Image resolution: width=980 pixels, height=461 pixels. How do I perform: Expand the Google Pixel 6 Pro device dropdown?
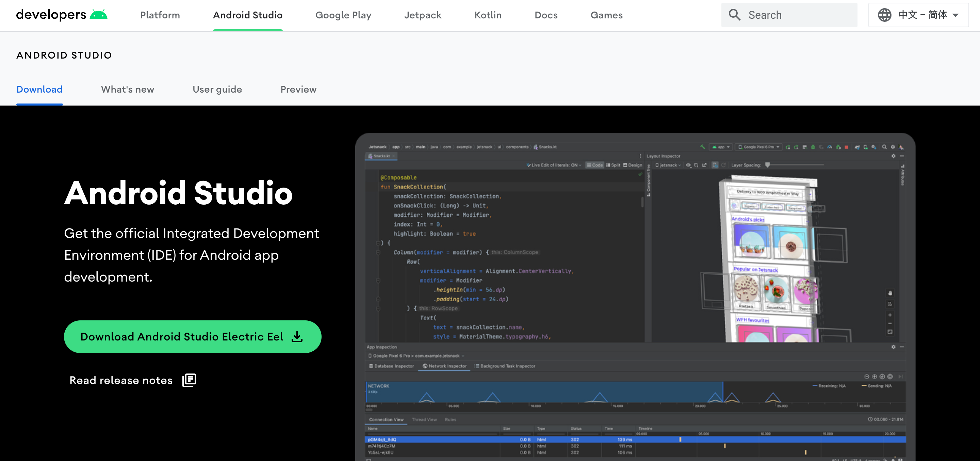pyautogui.click(x=758, y=147)
